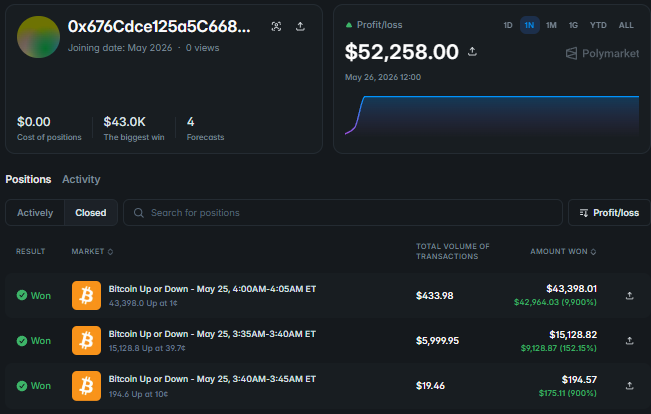
Task: Click the 4 Forecasts count
Action: pos(190,122)
